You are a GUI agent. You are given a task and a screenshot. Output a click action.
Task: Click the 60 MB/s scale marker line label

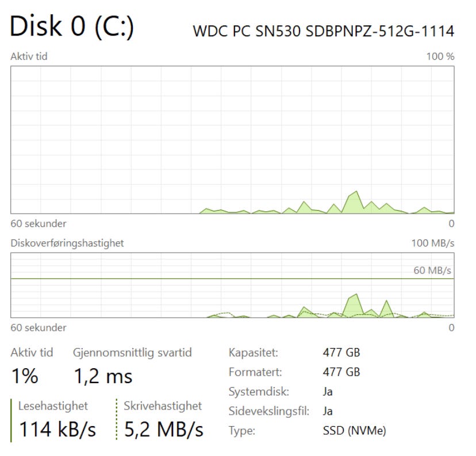click(432, 270)
